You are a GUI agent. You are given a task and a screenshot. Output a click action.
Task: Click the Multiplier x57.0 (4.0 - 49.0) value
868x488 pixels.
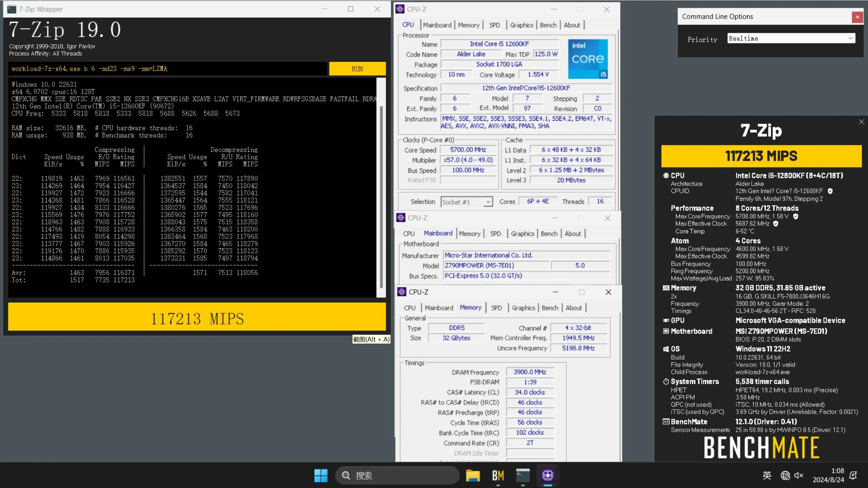[x=468, y=160]
